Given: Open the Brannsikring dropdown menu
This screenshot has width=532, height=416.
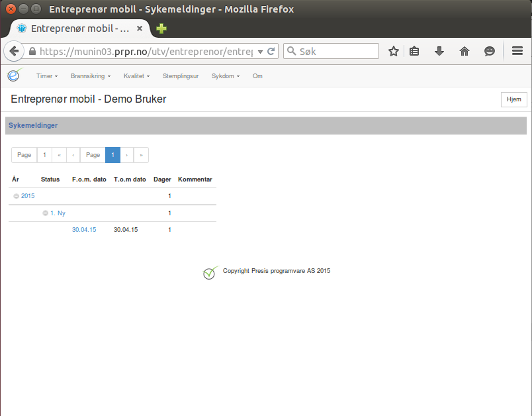Looking at the screenshot, I should pos(91,76).
